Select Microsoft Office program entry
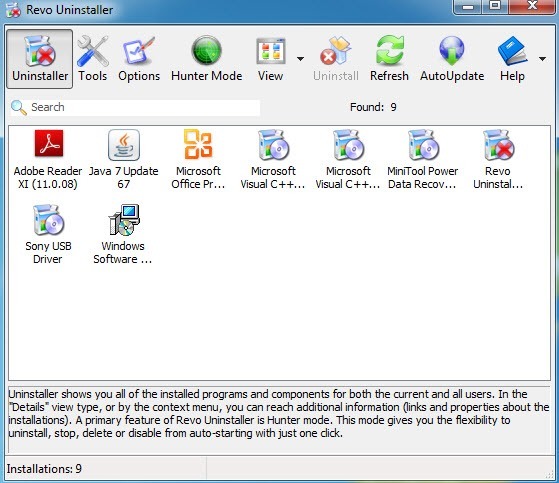Image resolution: width=559 pixels, height=483 pixels. [x=198, y=160]
